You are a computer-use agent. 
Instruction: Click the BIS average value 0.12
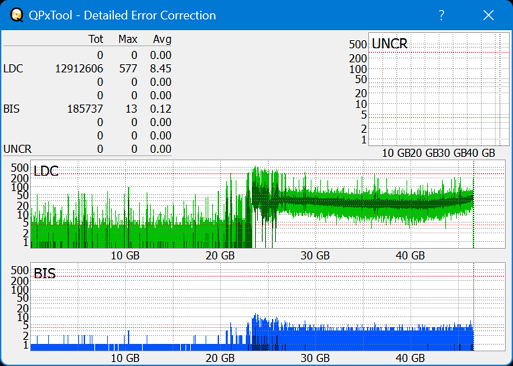point(160,109)
